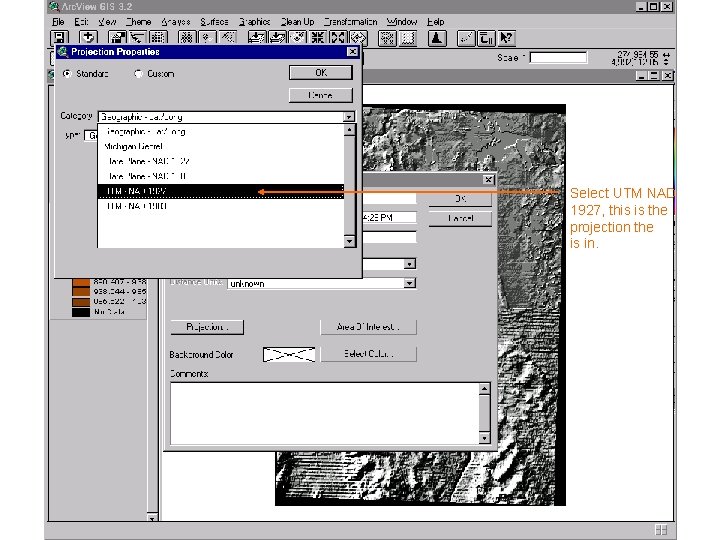Click the Zoom In inward-arrows icon
This screenshot has width=720, height=540.
[x=317, y=38]
